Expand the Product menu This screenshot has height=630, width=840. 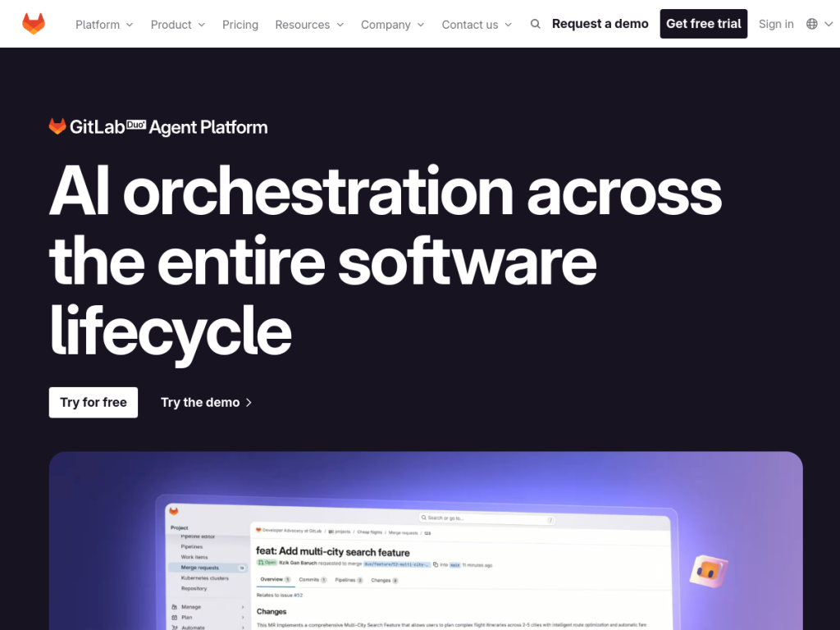click(x=178, y=25)
